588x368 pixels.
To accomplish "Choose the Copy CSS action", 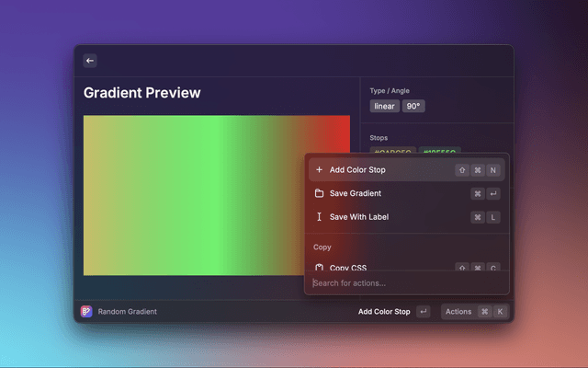I will pyautogui.click(x=347, y=267).
